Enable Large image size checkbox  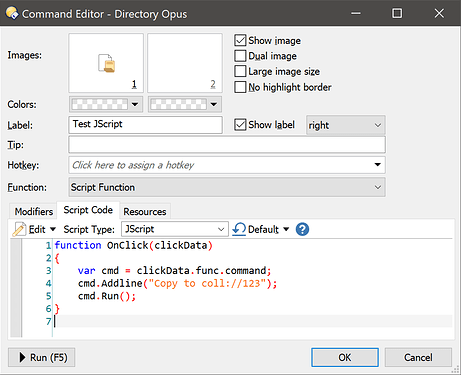[x=240, y=71]
